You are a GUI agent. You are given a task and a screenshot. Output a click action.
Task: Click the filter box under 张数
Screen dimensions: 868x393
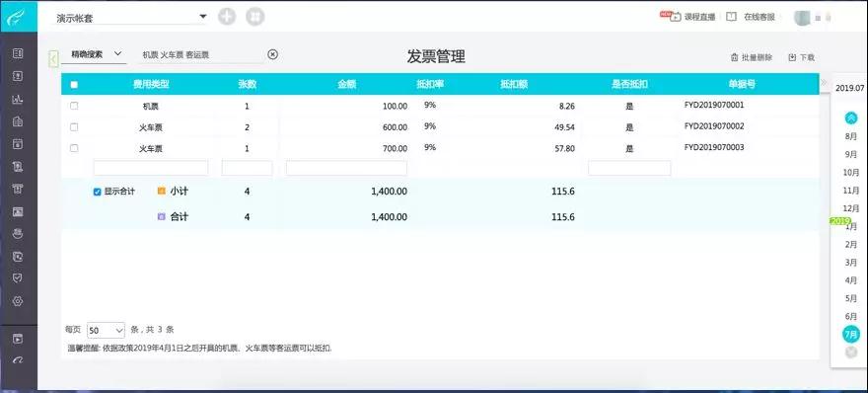(247, 168)
